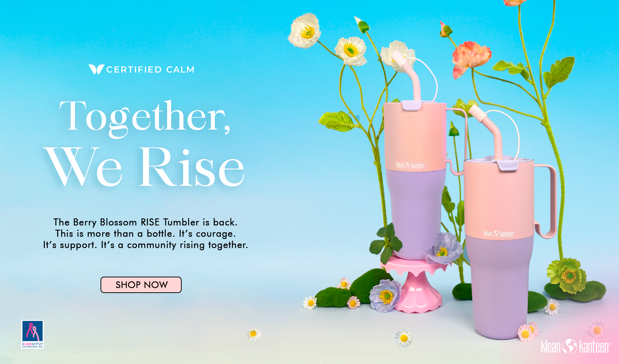The width and height of the screenshot is (619, 364).
Task: Click the Certified Calm W logo mark
Action: pos(96,69)
